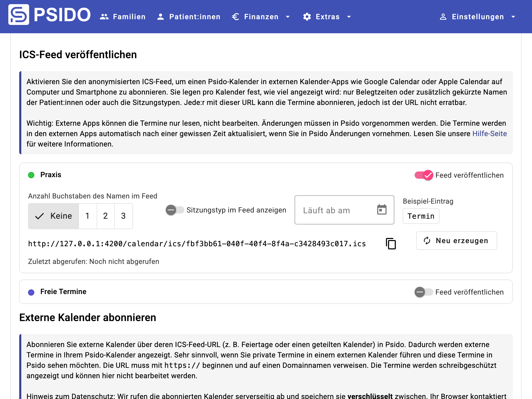Open the Hilfe-Seite link
Image resolution: width=532 pixels, height=399 pixels.
coord(490,134)
